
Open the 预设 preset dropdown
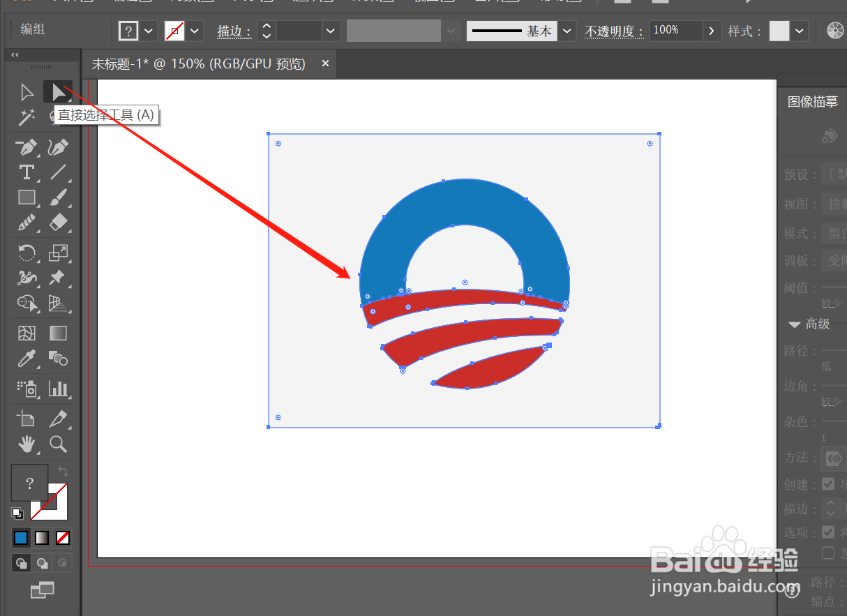coord(834,174)
